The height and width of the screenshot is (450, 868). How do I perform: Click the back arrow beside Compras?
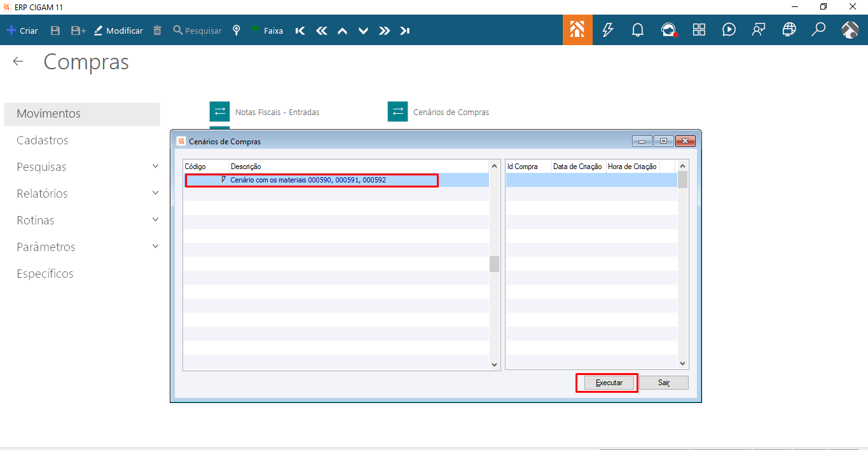coord(18,61)
